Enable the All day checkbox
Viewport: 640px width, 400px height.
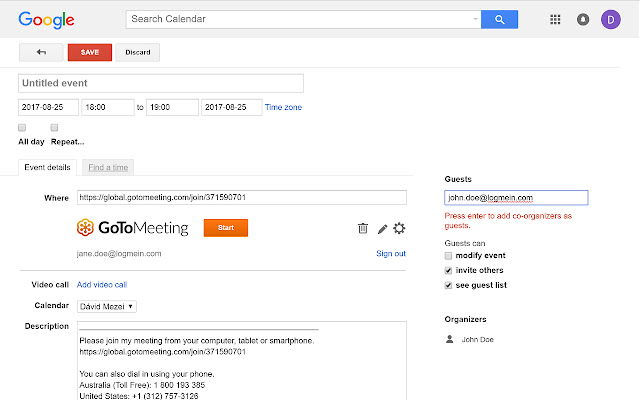pos(22,128)
